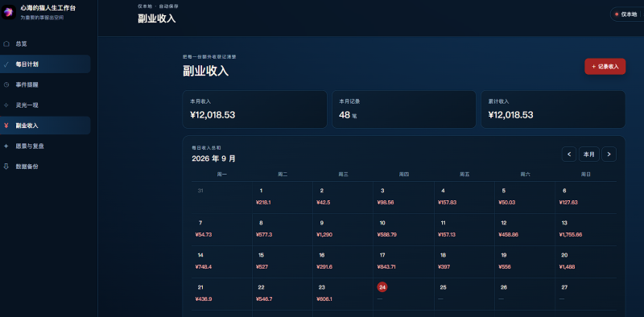
Task: Open 数据备份 via its download arrow icon
Action: [6, 167]
